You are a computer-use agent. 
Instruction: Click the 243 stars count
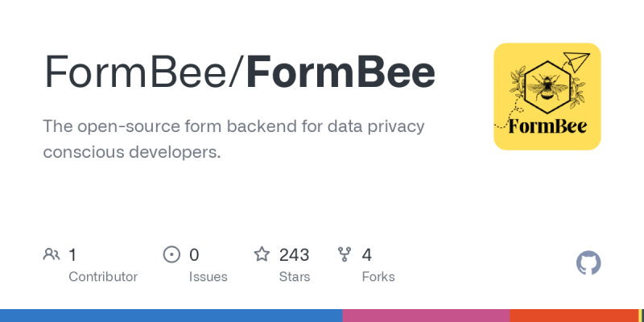click(295, 255)
